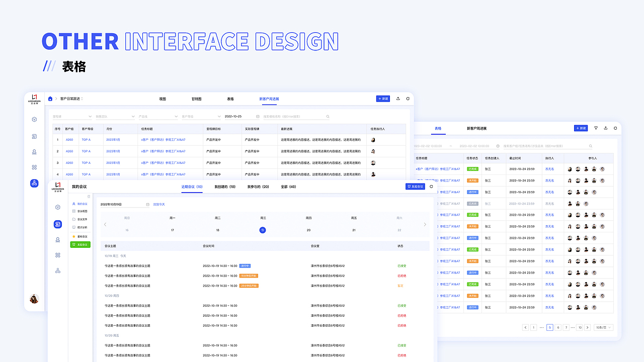Open second sidebar icon in customer tracking window

[x=34, y=136]
